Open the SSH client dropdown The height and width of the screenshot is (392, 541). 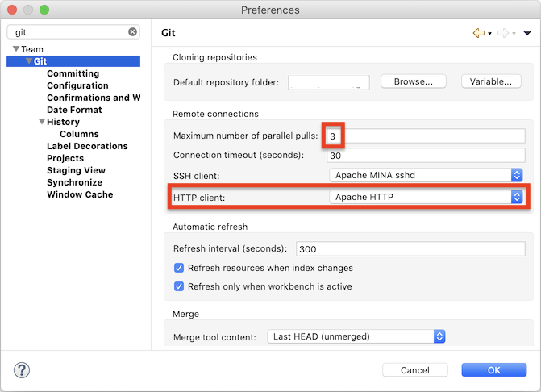pos(426,175)
